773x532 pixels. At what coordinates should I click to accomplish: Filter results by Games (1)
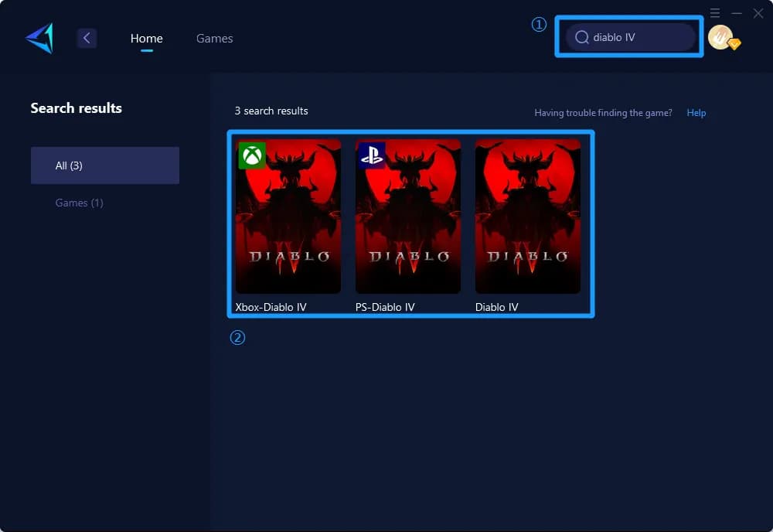[79, 203]
